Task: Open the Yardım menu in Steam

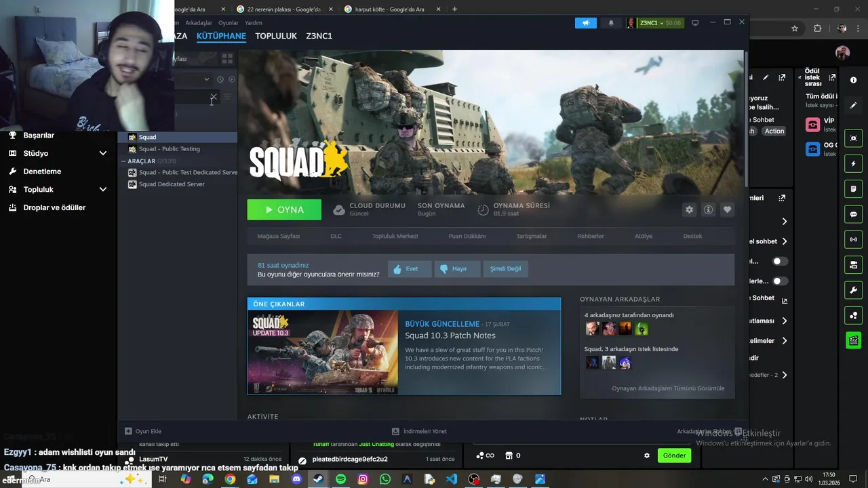Action: click(254, 23)
